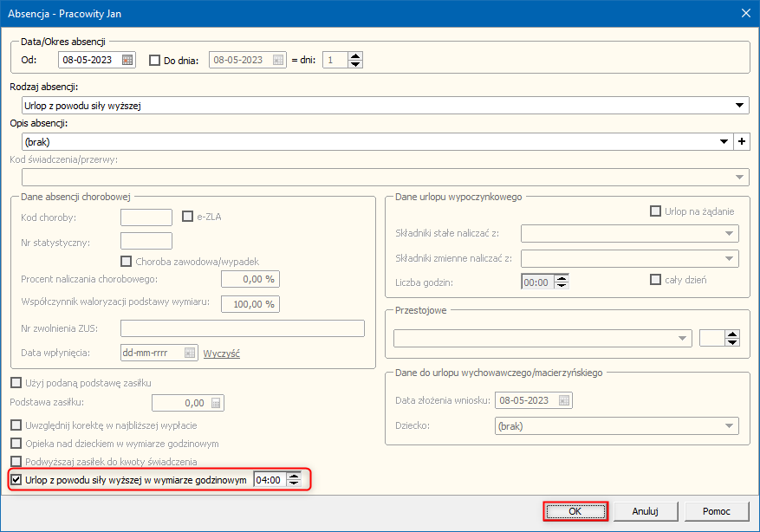Open Pomoc help button

[x=716, y=511]
